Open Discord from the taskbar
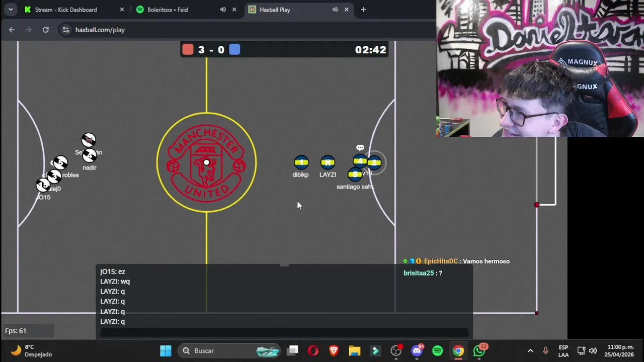The width and height of the screenshot is (644, 362). 417,350
